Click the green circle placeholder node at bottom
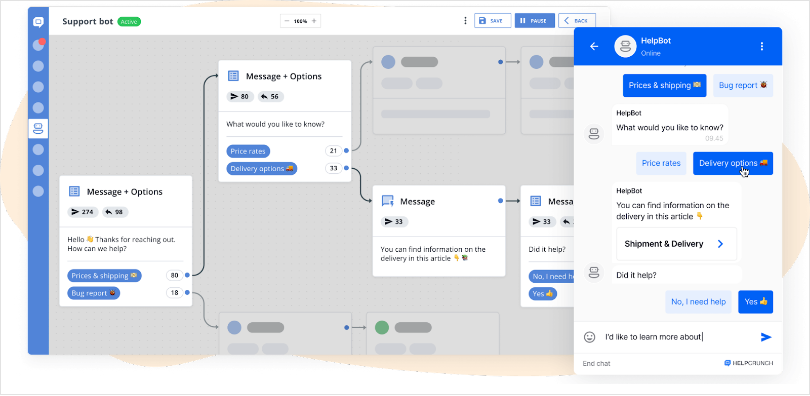This screenshot has width=810, height=396. (x=382, y=327)
